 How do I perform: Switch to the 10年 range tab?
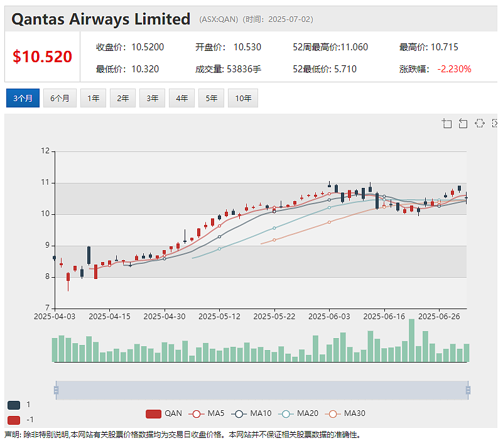point(243,98)
